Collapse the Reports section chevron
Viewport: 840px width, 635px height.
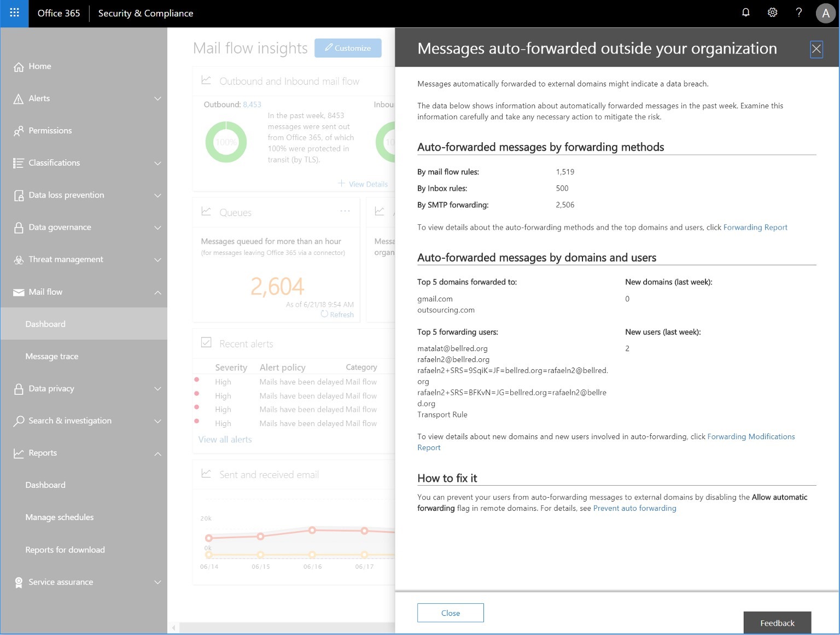pos(157,453)
